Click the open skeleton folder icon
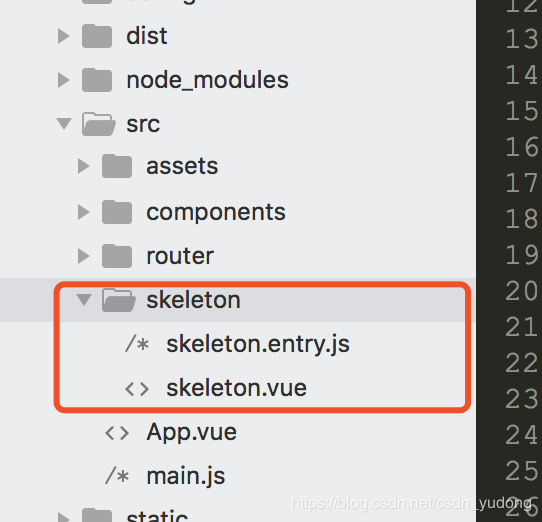The image size is (542, 522). tap(119, 300)
